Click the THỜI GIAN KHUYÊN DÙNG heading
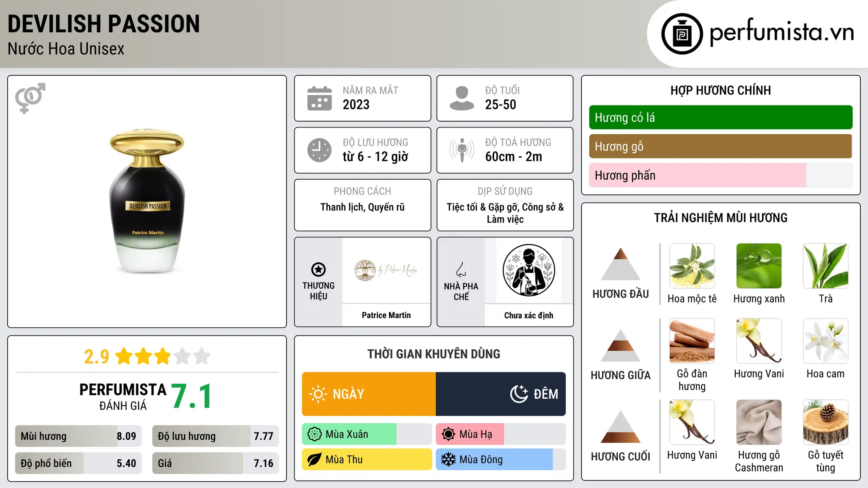The image size is (868, 488). pos(434,354)
